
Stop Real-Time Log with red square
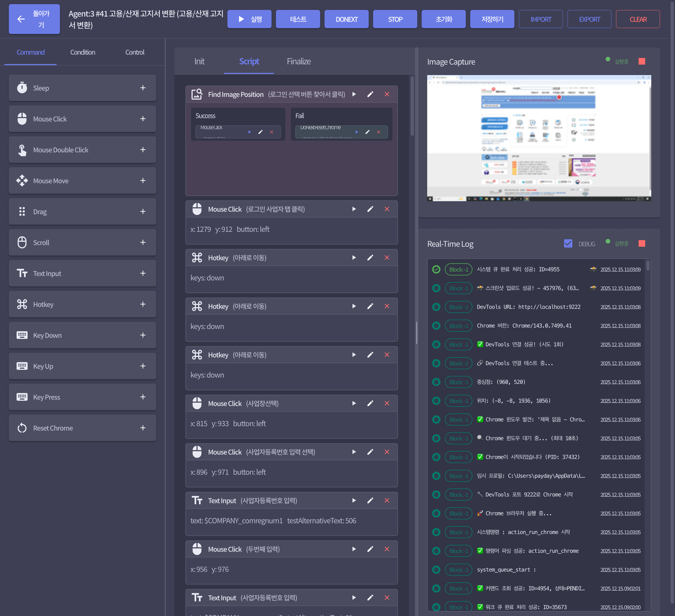point(642,243)
